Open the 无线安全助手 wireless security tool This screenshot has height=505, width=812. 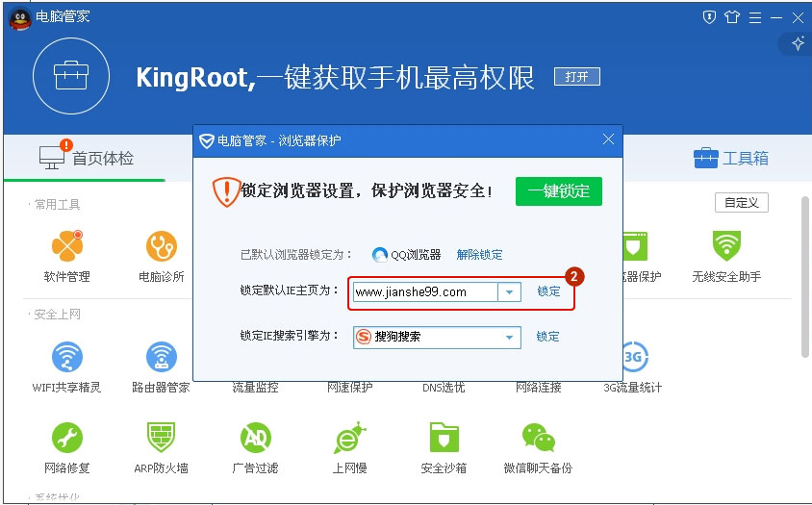coord(725,247)
